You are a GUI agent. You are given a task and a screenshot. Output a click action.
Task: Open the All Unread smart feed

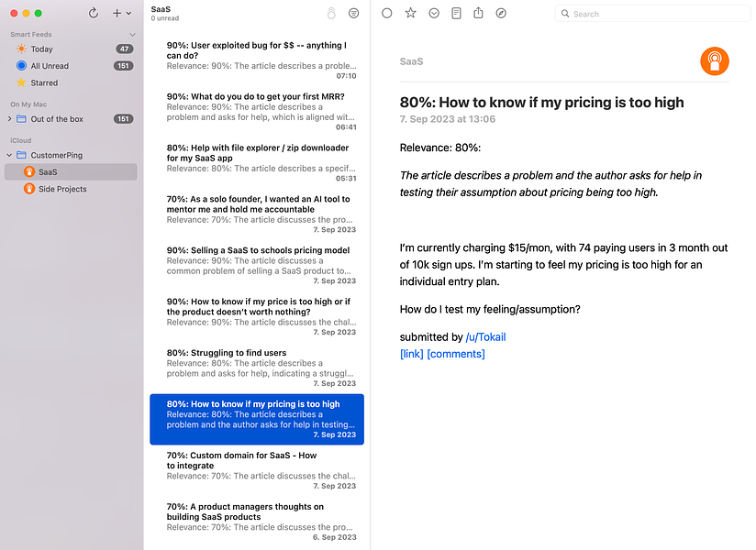71,66
